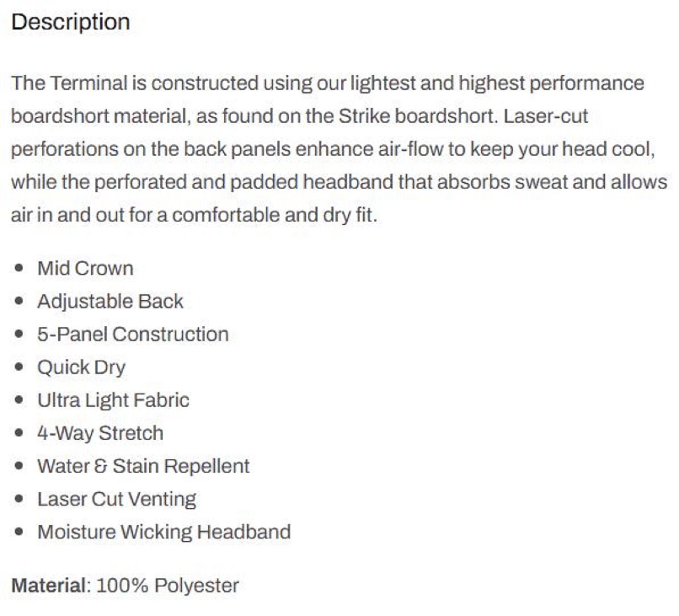Select the 5-Panel Construction item

click(x=133, y=334)
